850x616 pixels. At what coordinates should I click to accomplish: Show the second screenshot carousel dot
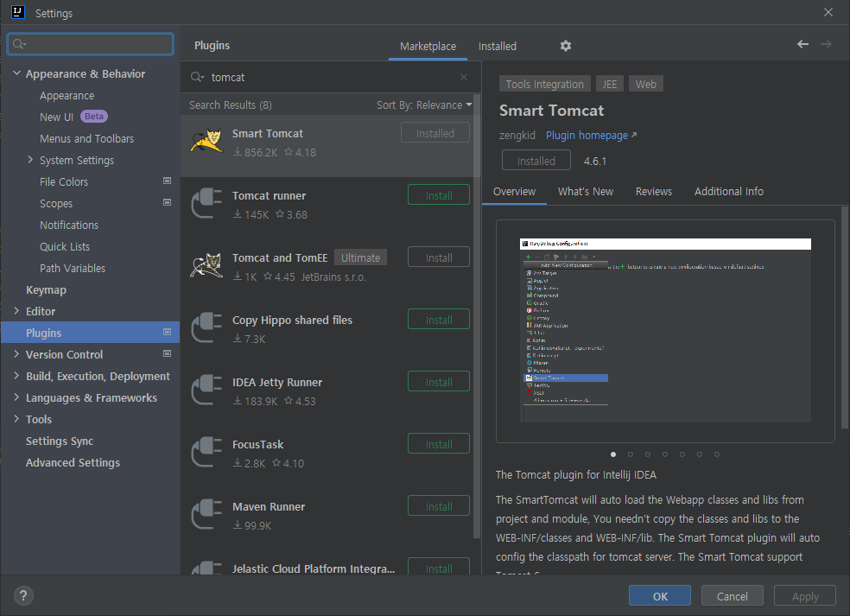tap(631, 454)
